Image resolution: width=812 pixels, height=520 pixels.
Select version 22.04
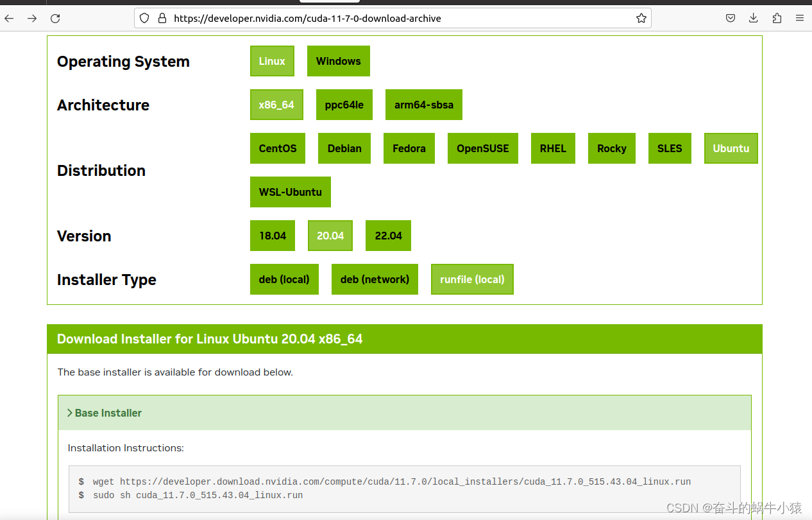coord(388,236)
